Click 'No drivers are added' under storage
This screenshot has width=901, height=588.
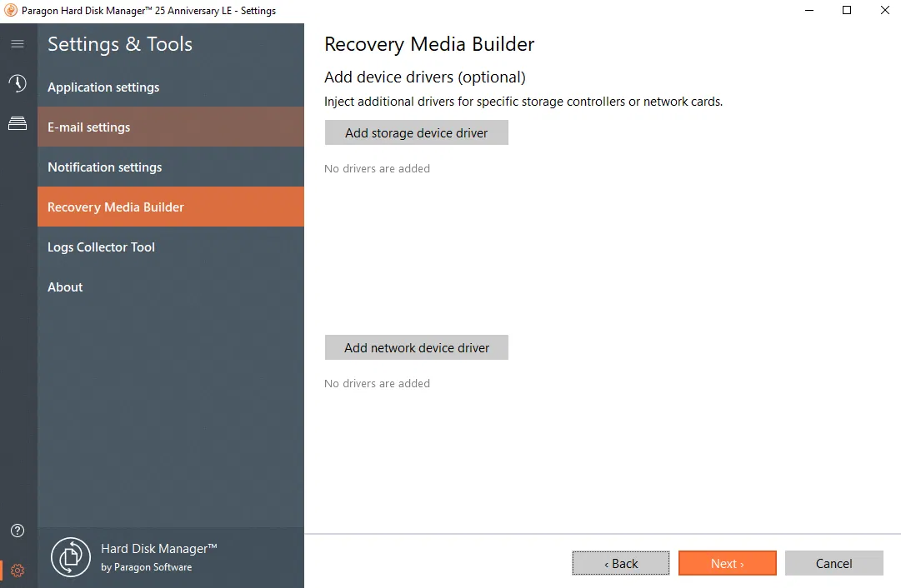click(377, 168)
